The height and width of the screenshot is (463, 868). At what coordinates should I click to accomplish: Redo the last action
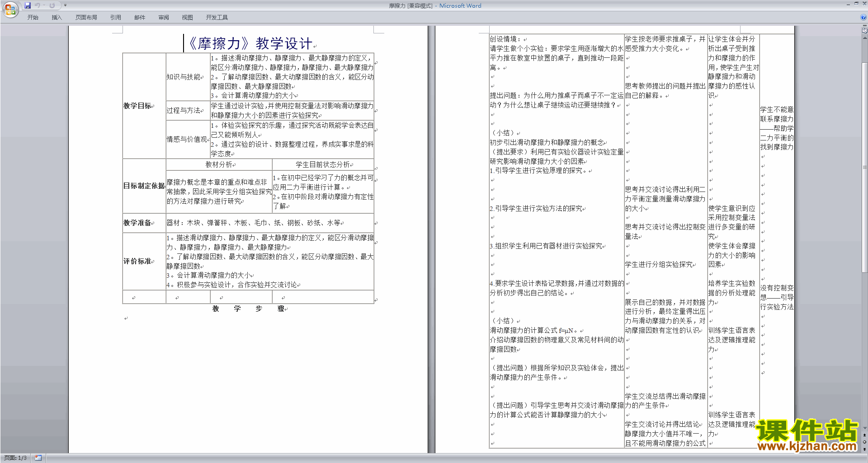[52, 5]
